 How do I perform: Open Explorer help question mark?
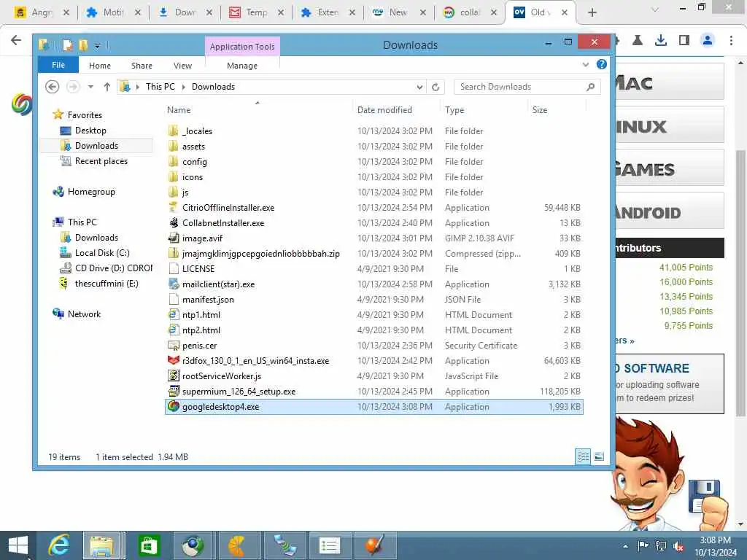pos(602,64)
